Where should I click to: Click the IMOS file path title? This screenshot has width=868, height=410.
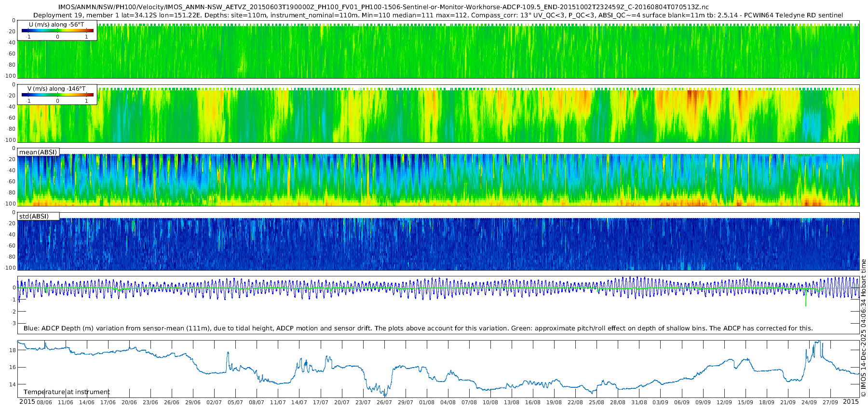(x=383, y=7)
